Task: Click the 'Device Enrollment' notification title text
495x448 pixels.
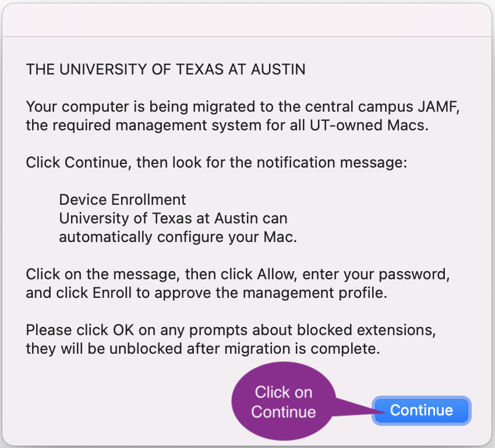Action: [x=122, y=200]
